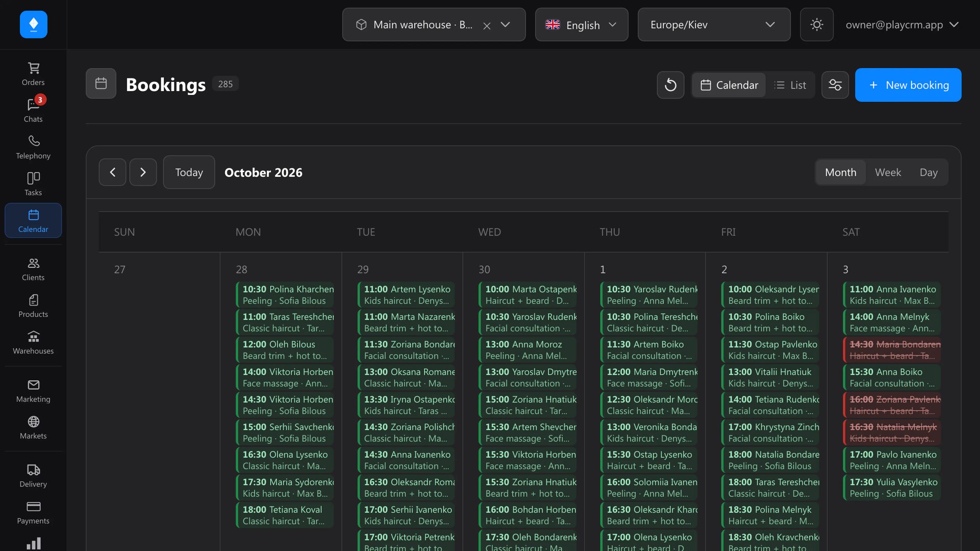Viewport: 980px width, 551px height.
Task: Open 12:00 Oleh Bilous Beard trim booking
Action: point(285,350)
